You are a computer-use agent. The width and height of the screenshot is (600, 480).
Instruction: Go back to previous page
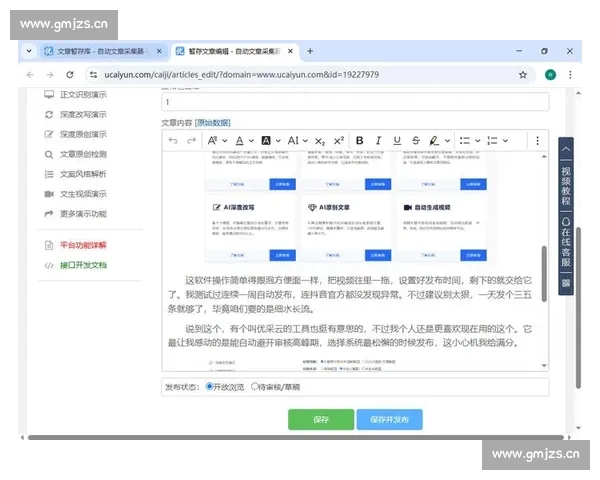pyautogui.click(x=30, y=75)
